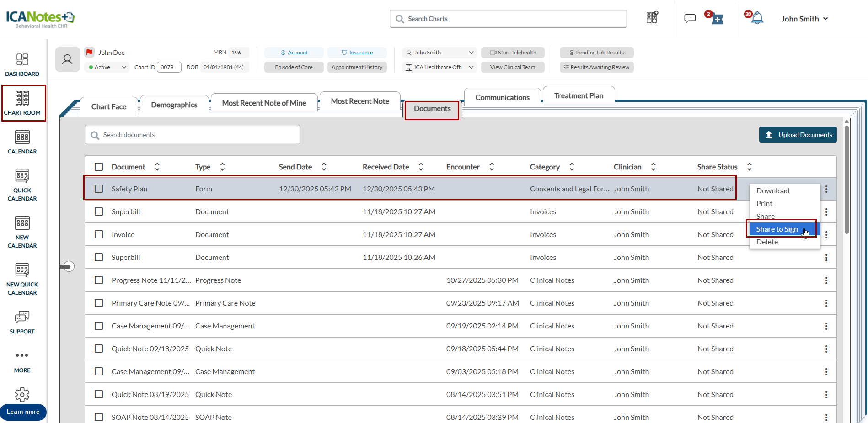Open the Dashboard from the sidebar
The height and width of the screenshot is (423, 868).
[x=22, y=64]
